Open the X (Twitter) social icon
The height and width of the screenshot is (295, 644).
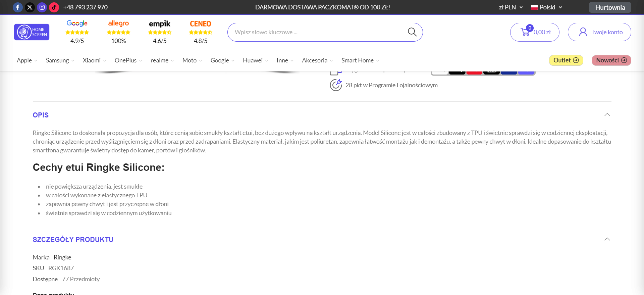30,7
